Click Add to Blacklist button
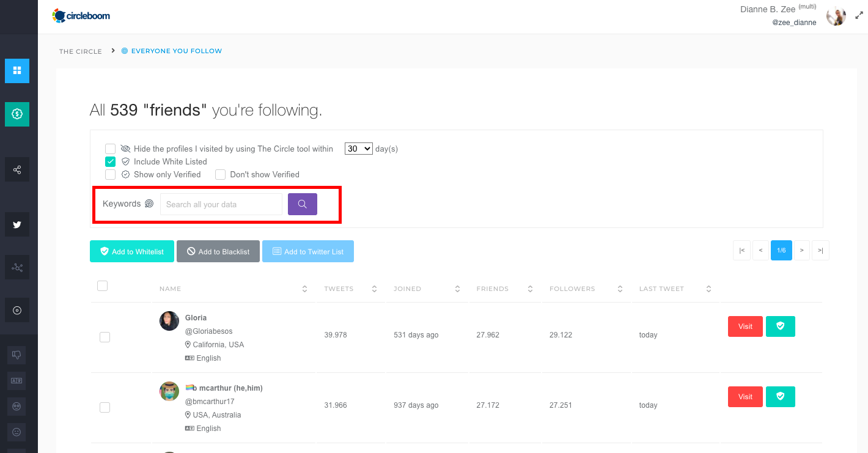 [218, 251]
